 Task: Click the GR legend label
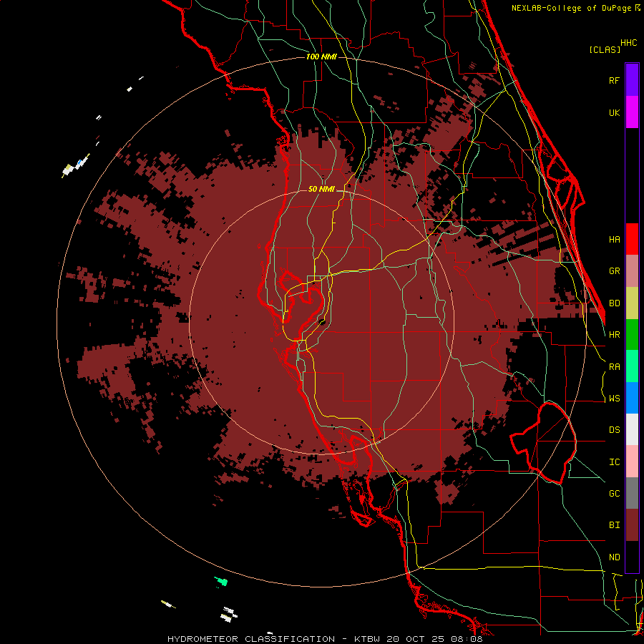tap(615, 271)
